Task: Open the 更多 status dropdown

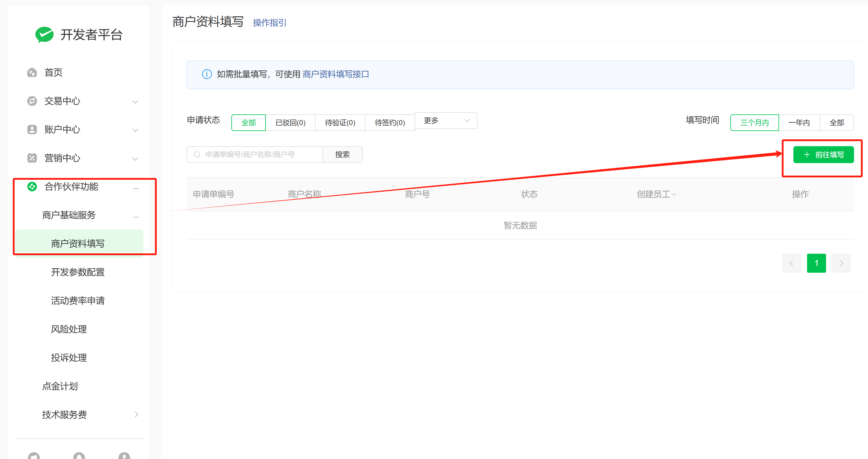Action: (x=445, y=121)
